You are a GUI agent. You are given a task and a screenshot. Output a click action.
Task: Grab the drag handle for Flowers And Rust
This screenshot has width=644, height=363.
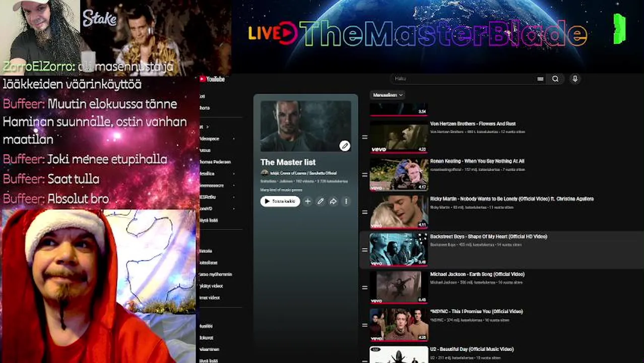coord(364,137)
